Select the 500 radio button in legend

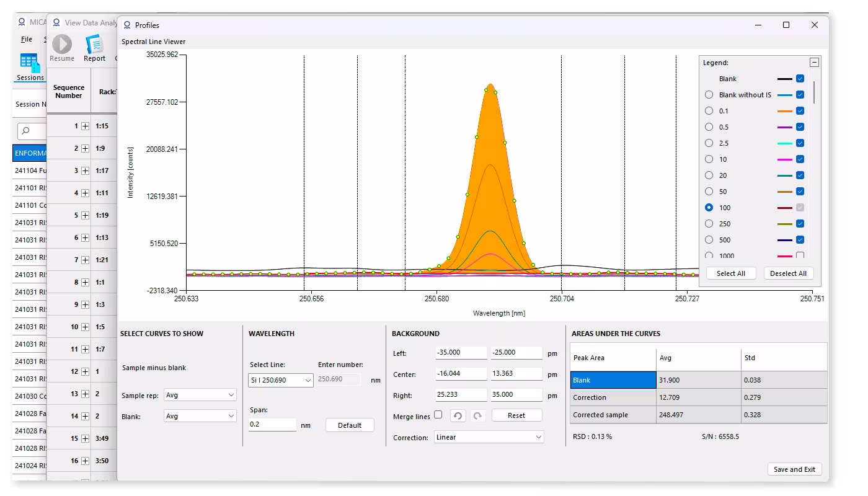point(709,240)
